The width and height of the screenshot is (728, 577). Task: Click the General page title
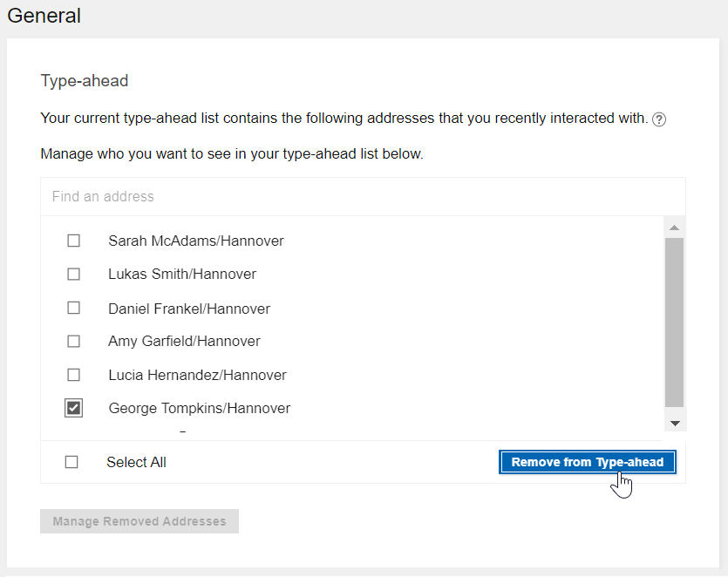(44, 16)
